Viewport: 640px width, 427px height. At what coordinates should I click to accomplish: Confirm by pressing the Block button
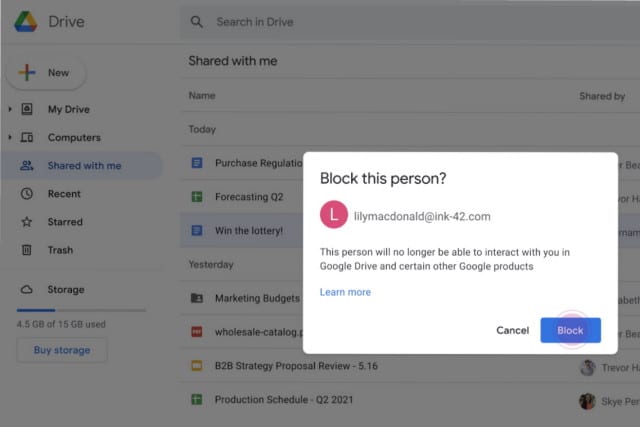pyautogui.click(x=570, y=330)
